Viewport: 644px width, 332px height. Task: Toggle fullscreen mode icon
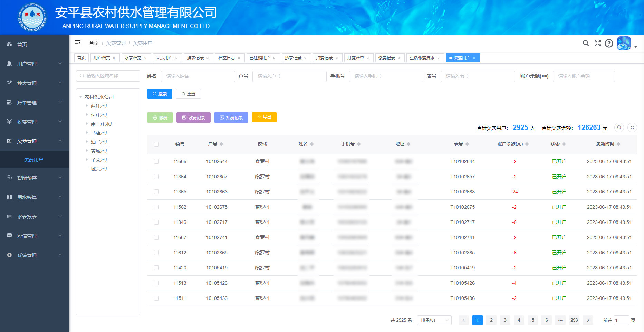coord(597,43)
